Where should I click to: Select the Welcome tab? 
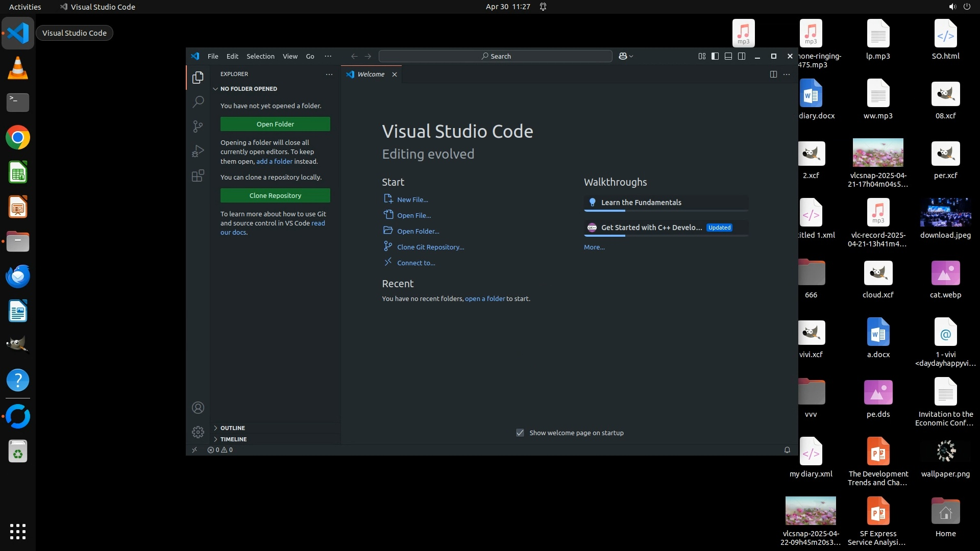[371, 74]
